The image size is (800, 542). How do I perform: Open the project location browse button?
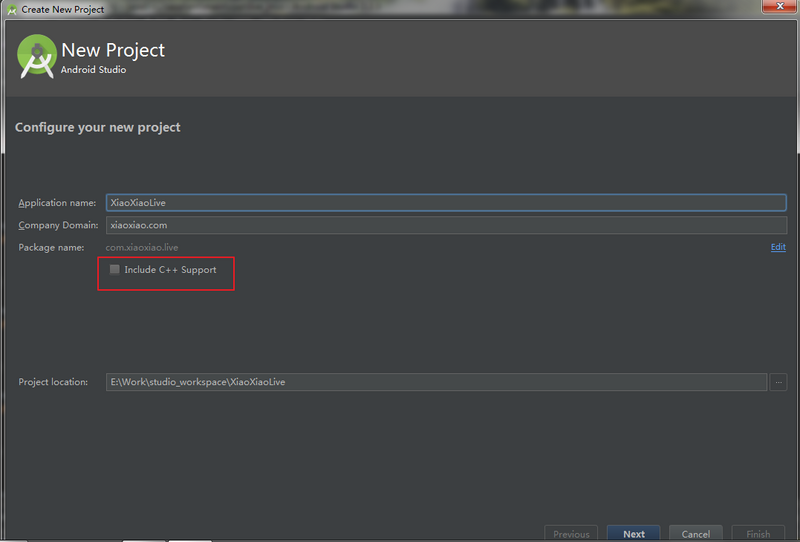(778, 382)
